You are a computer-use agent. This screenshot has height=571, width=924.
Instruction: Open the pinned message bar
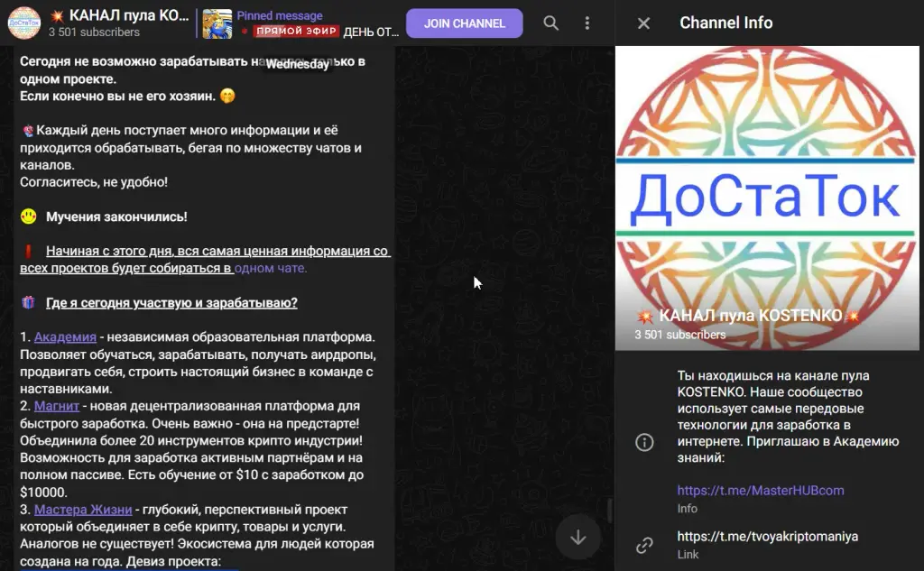click(300, 23)
